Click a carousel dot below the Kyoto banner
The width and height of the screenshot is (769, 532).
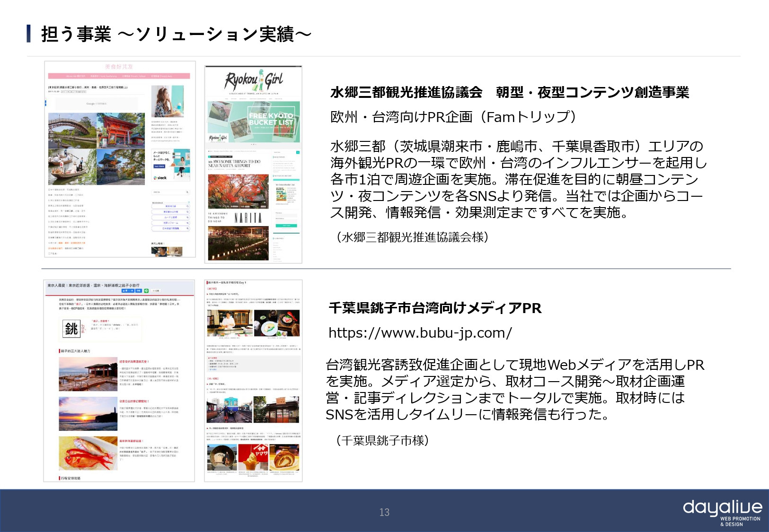pos(253,144)
